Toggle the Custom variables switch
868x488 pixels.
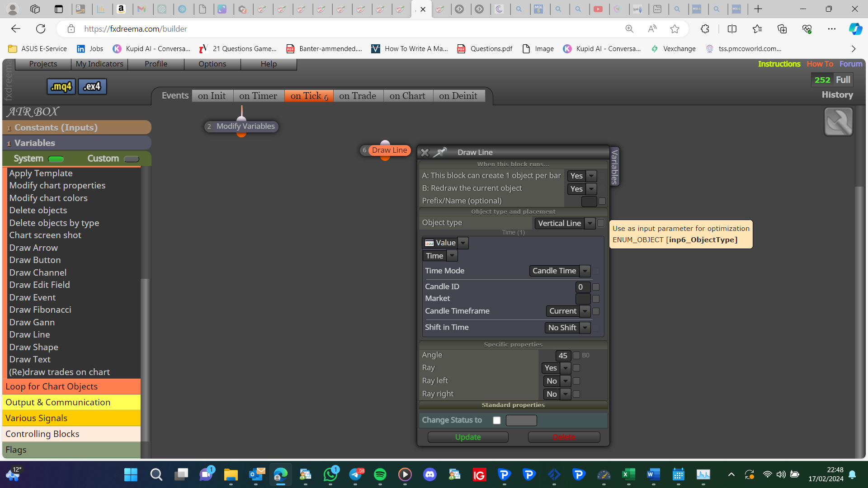pos(132,159)
